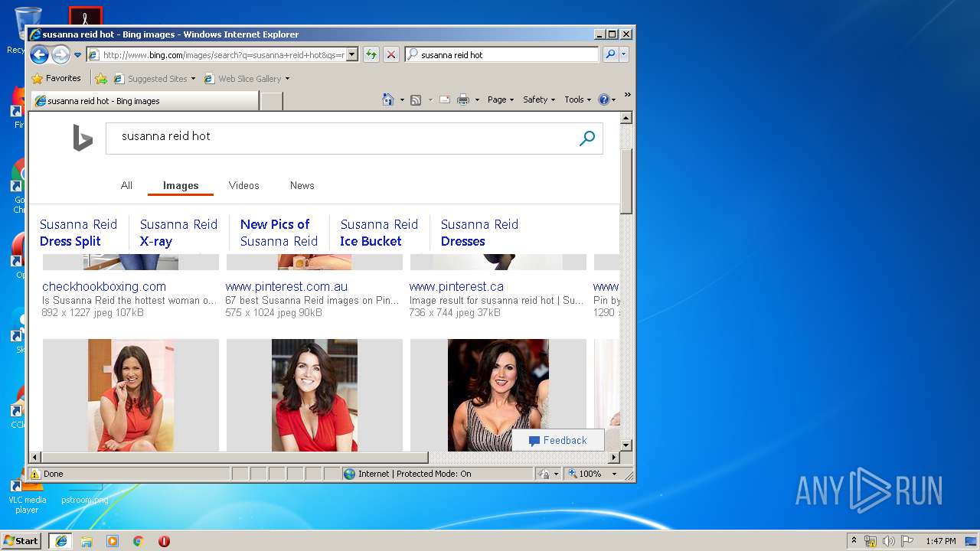980x551 pixels.
Task: Click the Print icon in the command bar
Action: pyautogui.click(x=463, y=99)
